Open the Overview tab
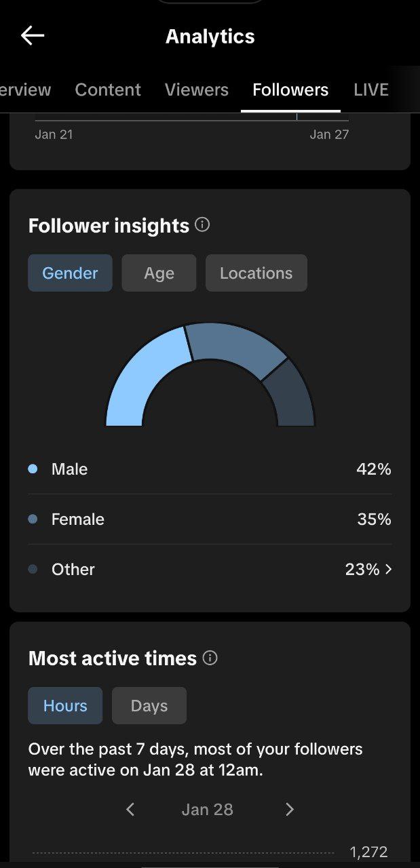 click(24, 90)
